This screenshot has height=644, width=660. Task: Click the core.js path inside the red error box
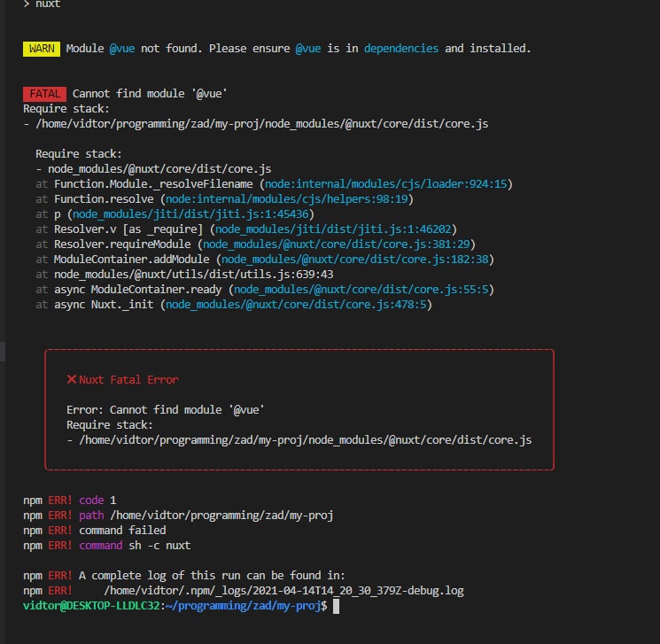point(305,440)
